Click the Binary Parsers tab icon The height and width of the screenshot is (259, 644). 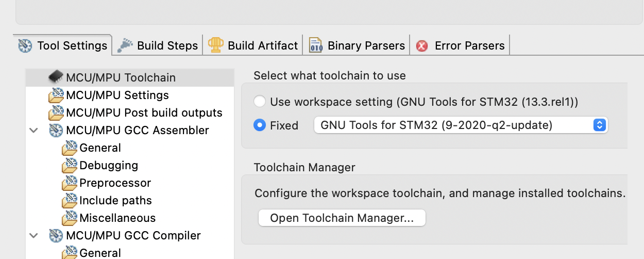315,45
